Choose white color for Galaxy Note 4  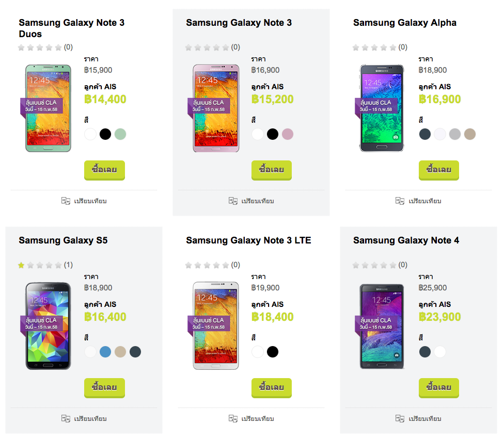point(440,352)
